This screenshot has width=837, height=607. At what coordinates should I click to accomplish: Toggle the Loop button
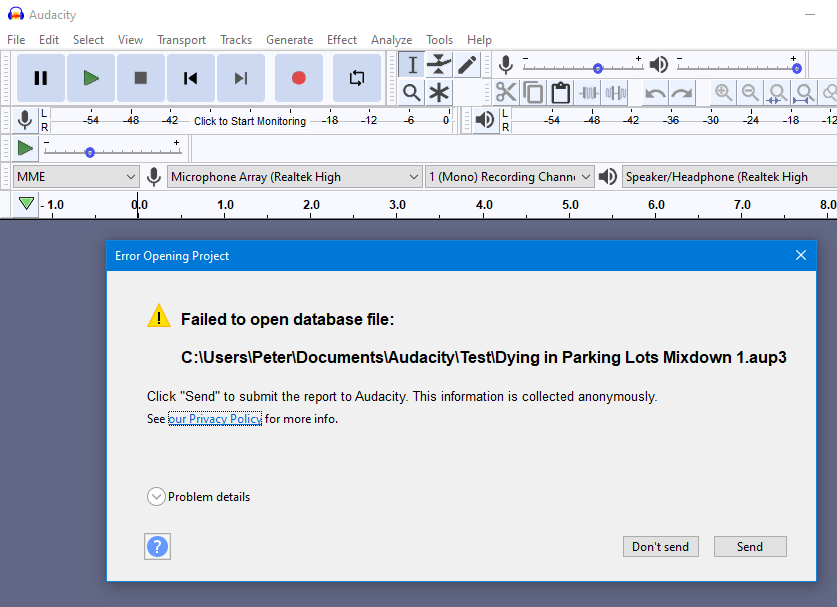coord(357,78)
